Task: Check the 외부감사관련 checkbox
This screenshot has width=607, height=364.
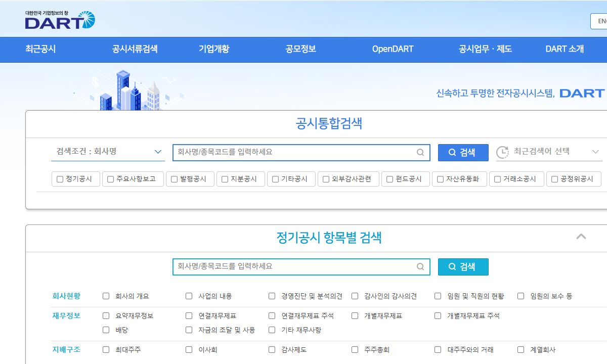Action: click(326, 179)
